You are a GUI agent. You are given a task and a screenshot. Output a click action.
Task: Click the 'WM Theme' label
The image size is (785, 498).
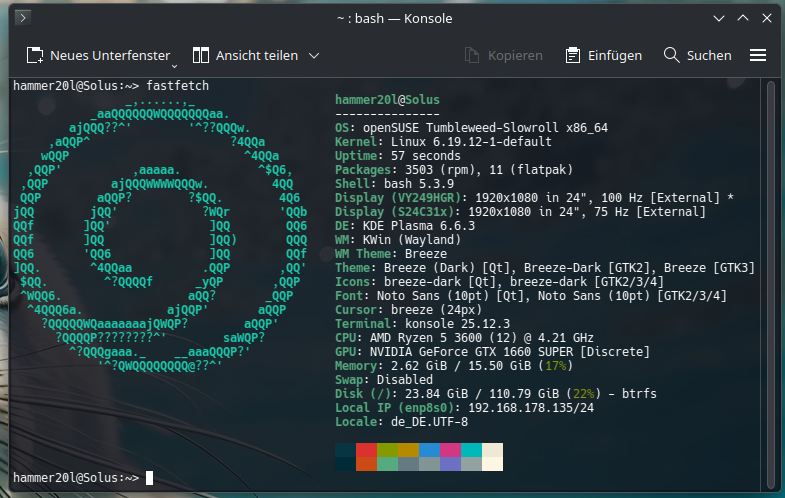click(363, 254)
